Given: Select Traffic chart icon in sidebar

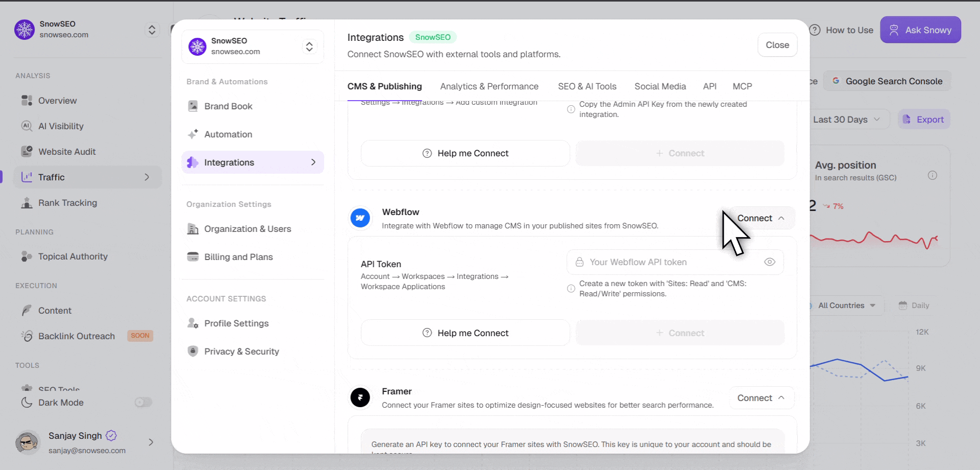Looking at the screenshot, I should 27,177.
